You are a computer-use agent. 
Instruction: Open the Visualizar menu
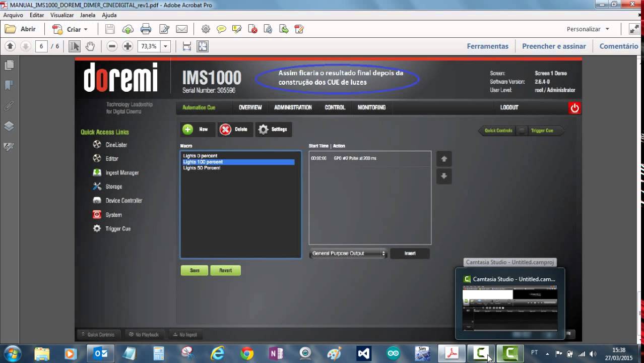(62, 15)
